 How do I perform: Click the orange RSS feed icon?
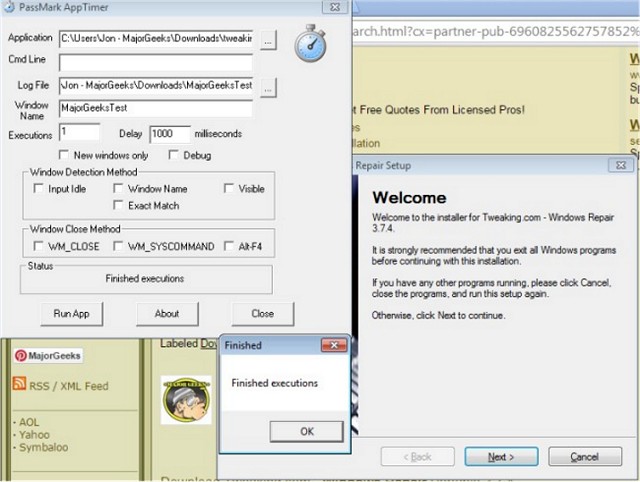point(19,383)
